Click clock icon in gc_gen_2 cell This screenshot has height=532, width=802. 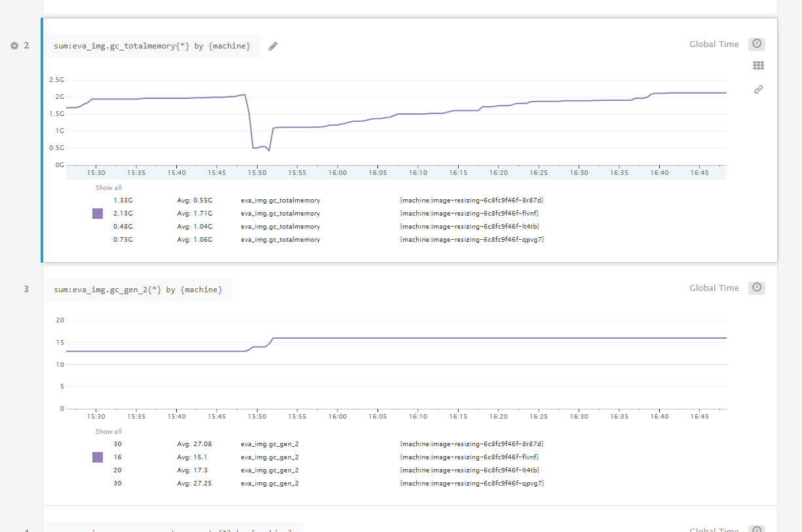pyautogui.click(x=757, y=288)
